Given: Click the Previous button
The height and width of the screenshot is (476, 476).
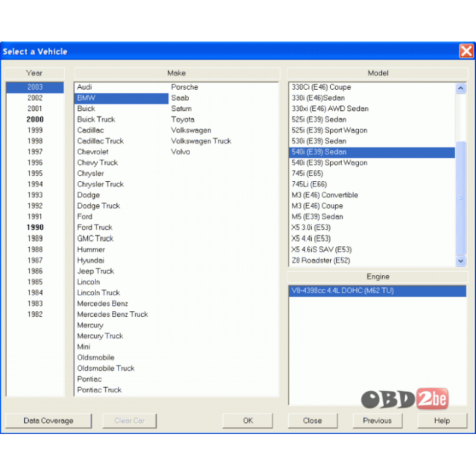Looking at the screenshot, I should click(377, 420).
